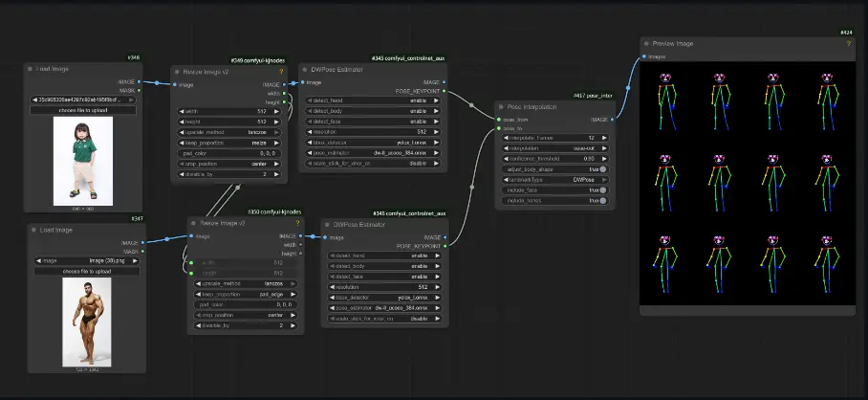Image resolution: width=868 pixels, height=400 pixels.
Task: Collapse the Preview Image node using title dot
Action: coord(646,44)
